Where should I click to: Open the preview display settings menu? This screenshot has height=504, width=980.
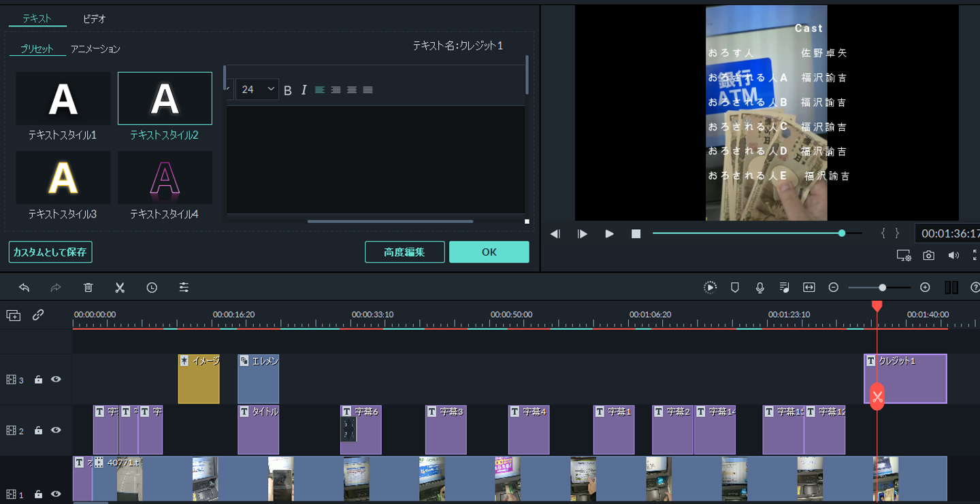903,256
